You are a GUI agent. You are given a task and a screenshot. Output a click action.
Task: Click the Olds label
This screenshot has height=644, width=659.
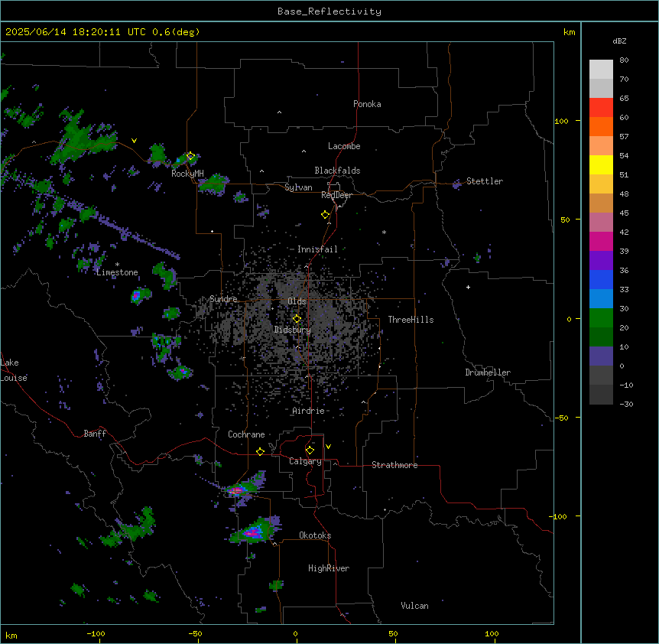click(297, 301)
